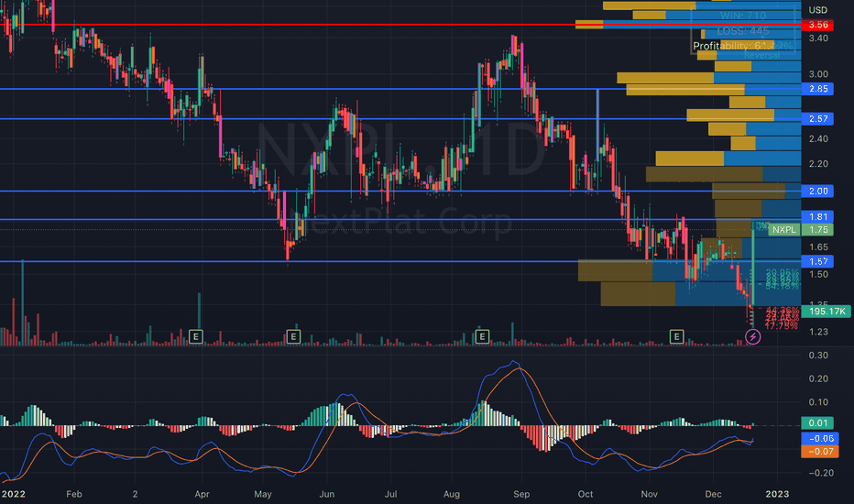Click the 0.10 MACD axis label
The height and width of the screenshot is (504, 854).
(818, 402)
